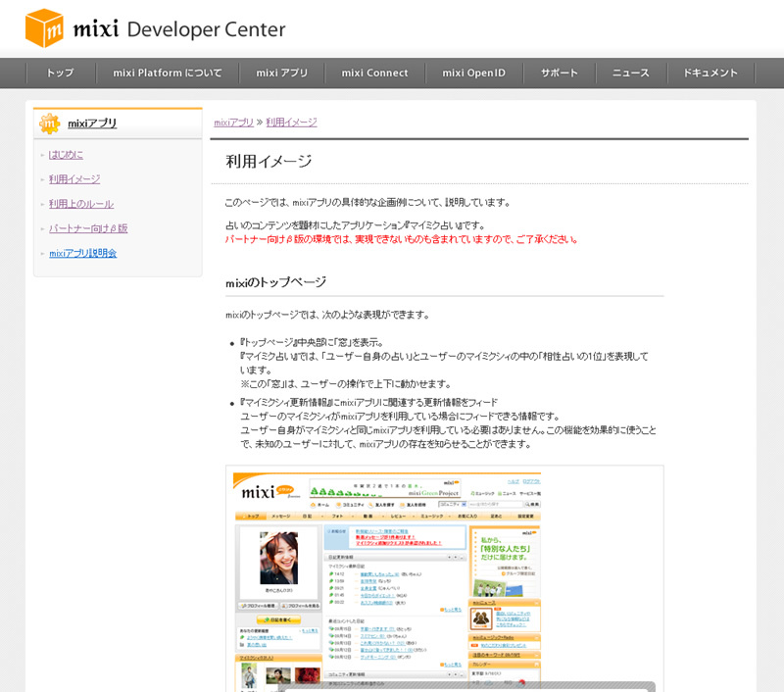The width and height of the screenshot is (784, 692).
Task: Click the profile photo in the example screenshot
Action: click(278, 558)
